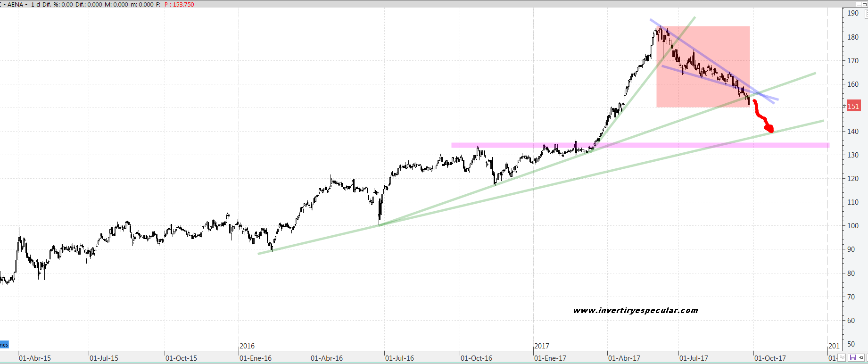Click the 01-Jul-17 date label
The height and width of the screenshot is (364, 868).
[694, 358]
